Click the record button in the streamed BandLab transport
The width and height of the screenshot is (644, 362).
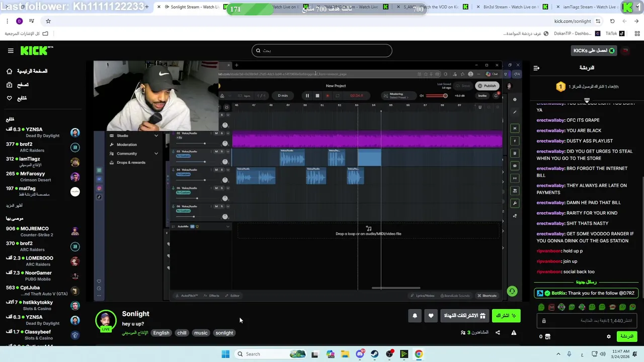(327, 96)
